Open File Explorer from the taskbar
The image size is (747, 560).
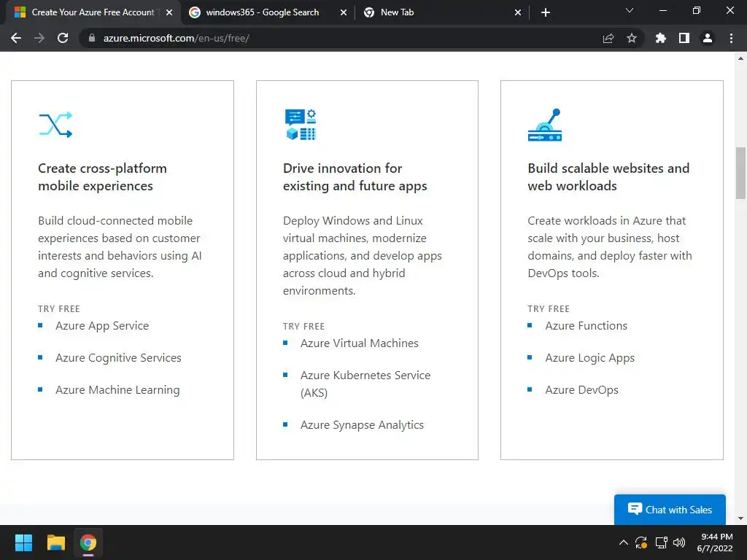tap(56, 542)
